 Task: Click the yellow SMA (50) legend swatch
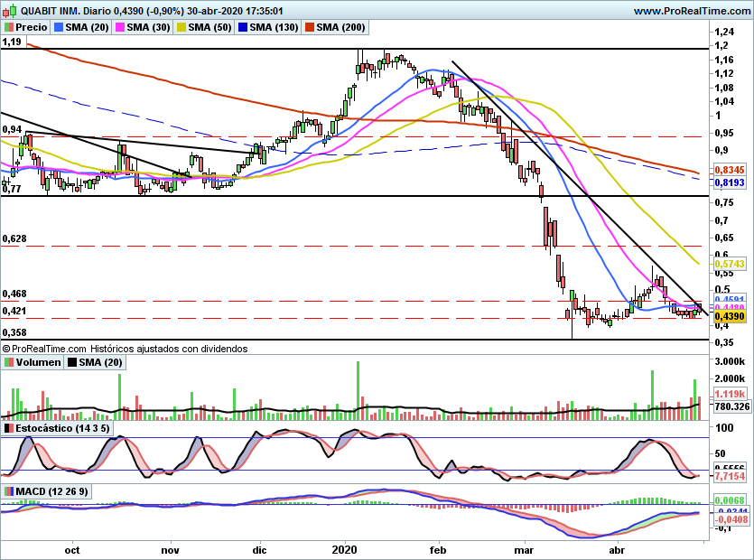click(182, 28)
